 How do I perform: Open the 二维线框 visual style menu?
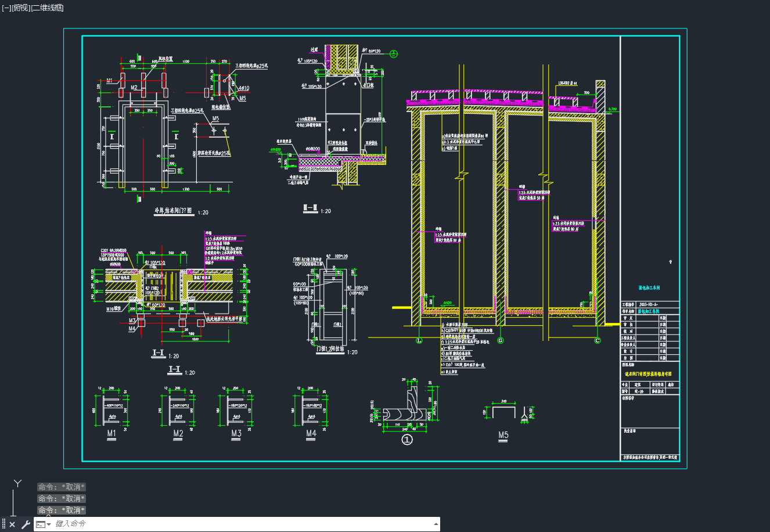(x=47, y=8)
